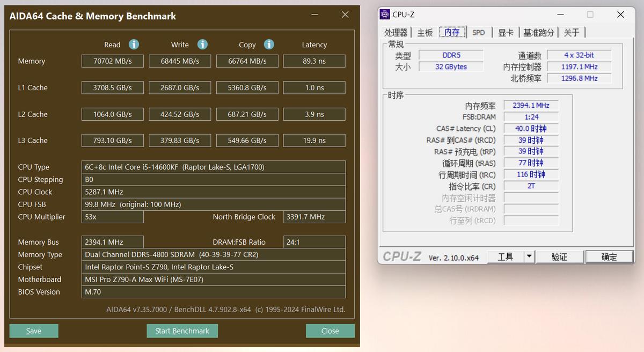Switch to the 显卡 tab in CPU-Z
The image size is (644, 352).
pyautogui.click(x=506, y=32)
